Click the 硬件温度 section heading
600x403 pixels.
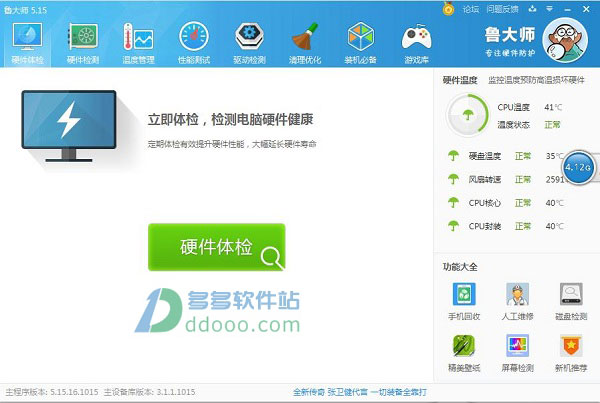tap(460, 80)
